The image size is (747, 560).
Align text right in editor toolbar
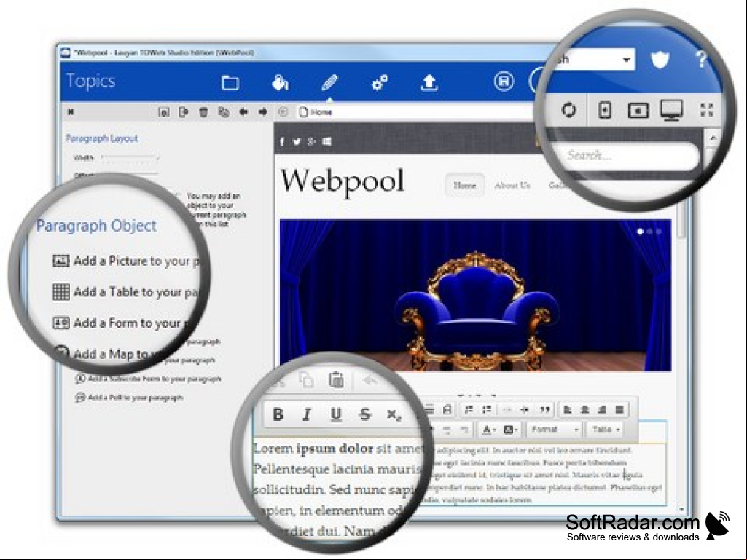pyautogui.click(x=602, y=409)
